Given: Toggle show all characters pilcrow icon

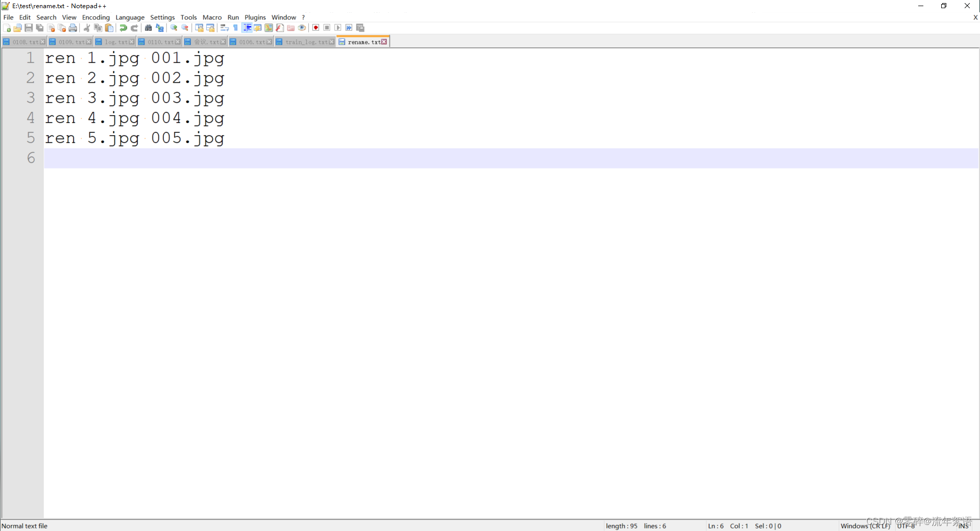Looking at the screenshot, I should click(x=235, y=28).
